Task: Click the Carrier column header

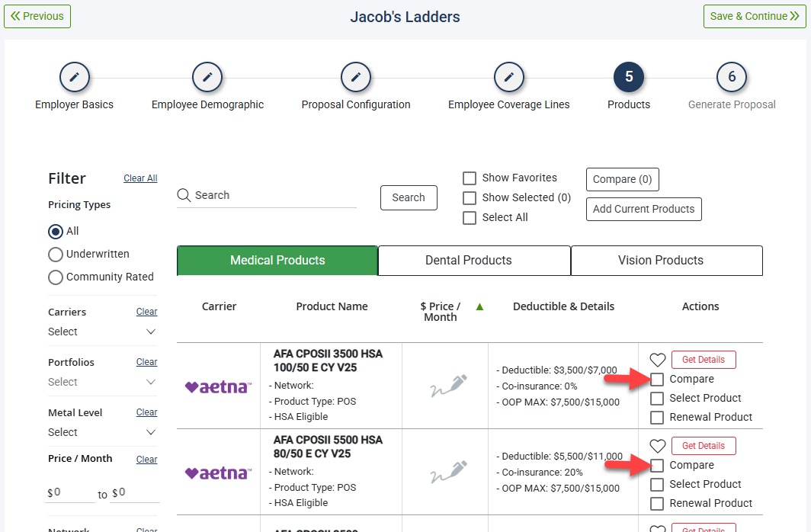Action: click(x=219, y=306)
